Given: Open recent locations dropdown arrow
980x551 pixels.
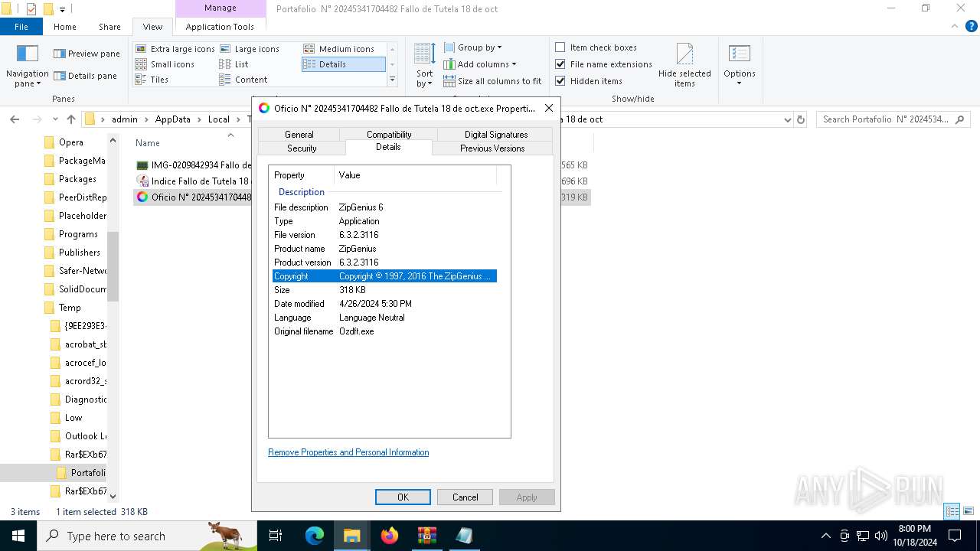Looking at the screenshot, I should pos(55,119).
